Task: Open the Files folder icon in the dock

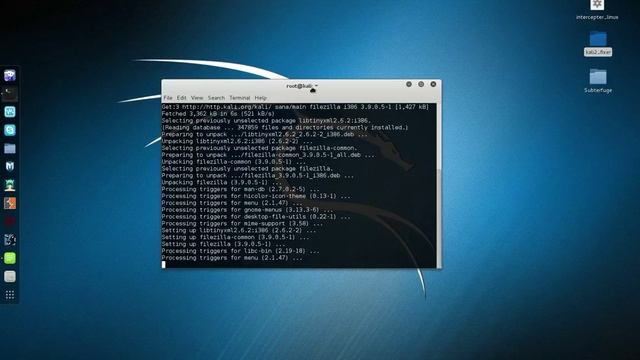Action: [x=10, y=149]
